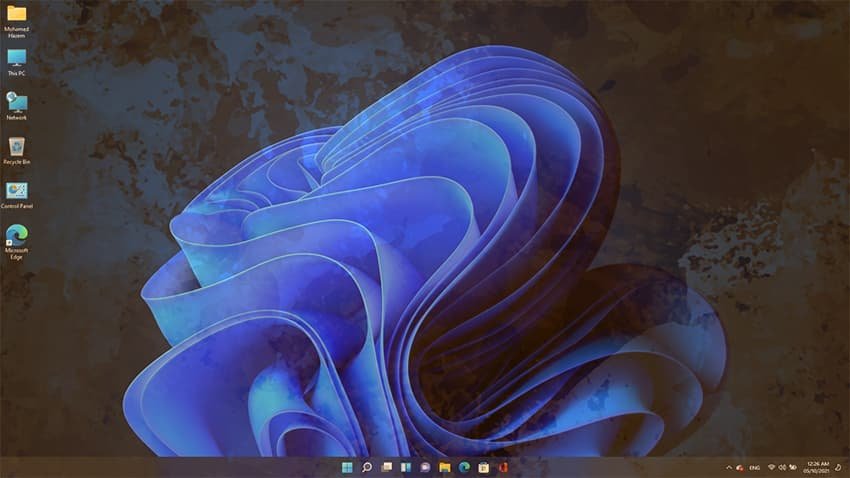Screen dimensions: 850x478
Task: Open the notification moon icon
Action: [838, 468]
